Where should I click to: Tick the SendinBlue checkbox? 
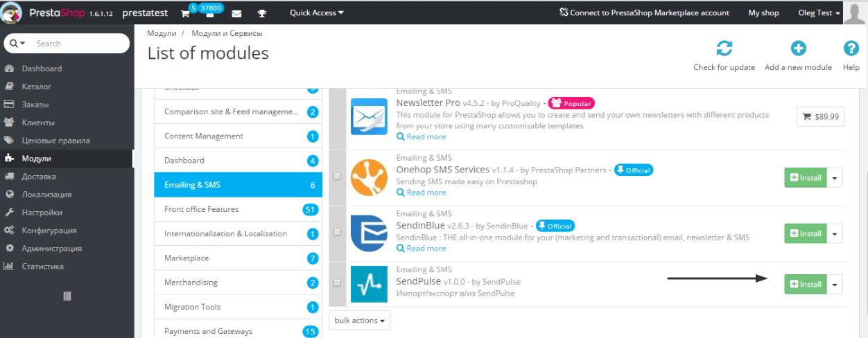point(338,232)
